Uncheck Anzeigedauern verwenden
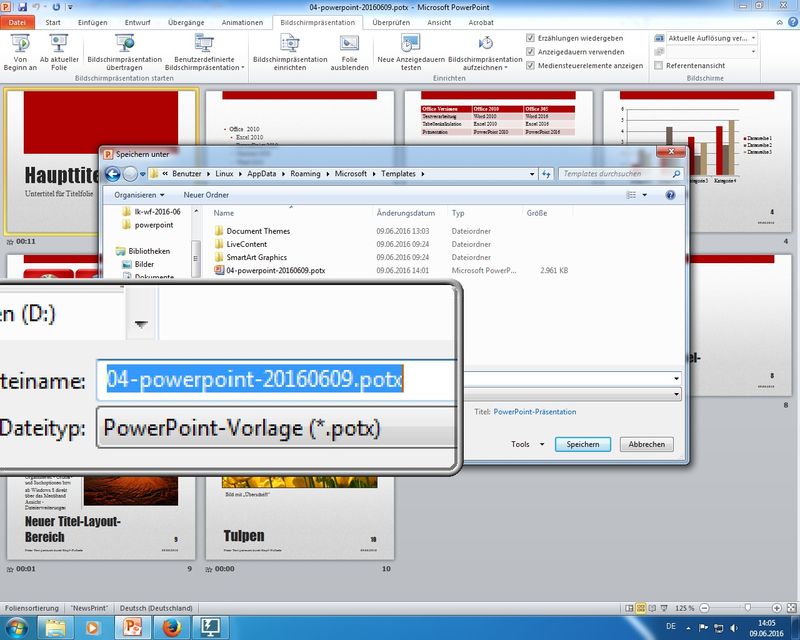Screen dimensions: 800x640 (530, 52)
